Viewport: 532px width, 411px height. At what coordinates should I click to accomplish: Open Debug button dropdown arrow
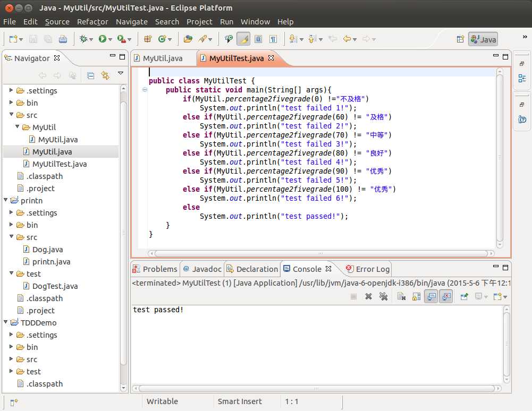[91, 40]
